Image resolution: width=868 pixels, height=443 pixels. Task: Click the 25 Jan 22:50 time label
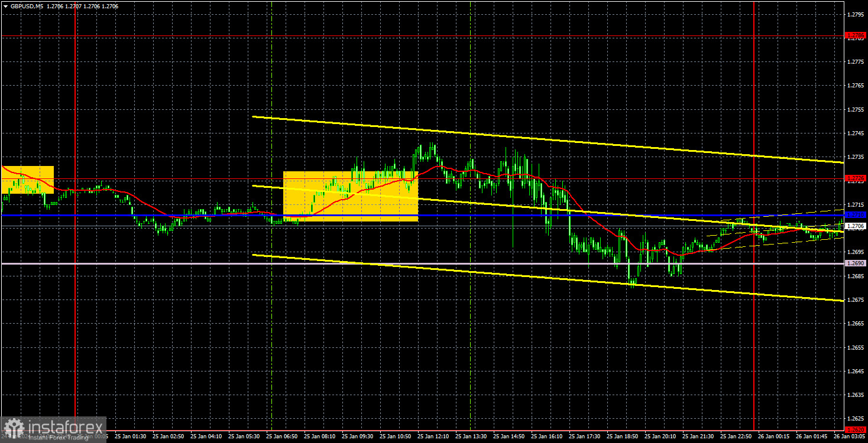pos(736,437)
